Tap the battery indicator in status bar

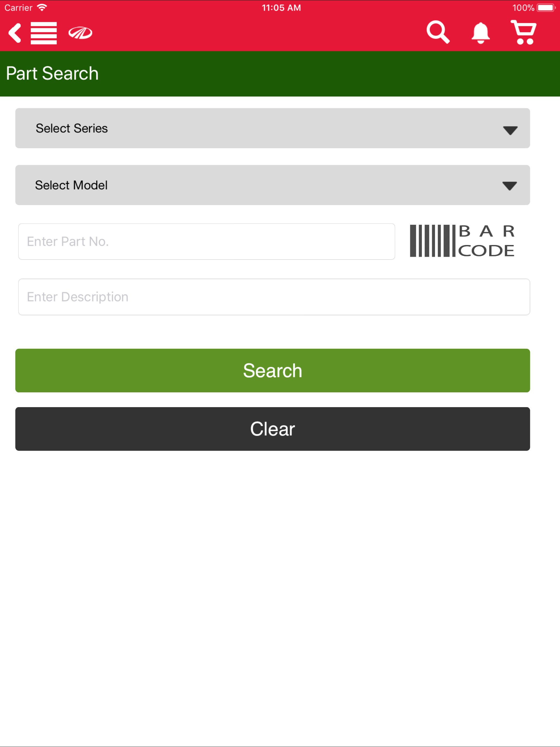[x=546, y=7]
